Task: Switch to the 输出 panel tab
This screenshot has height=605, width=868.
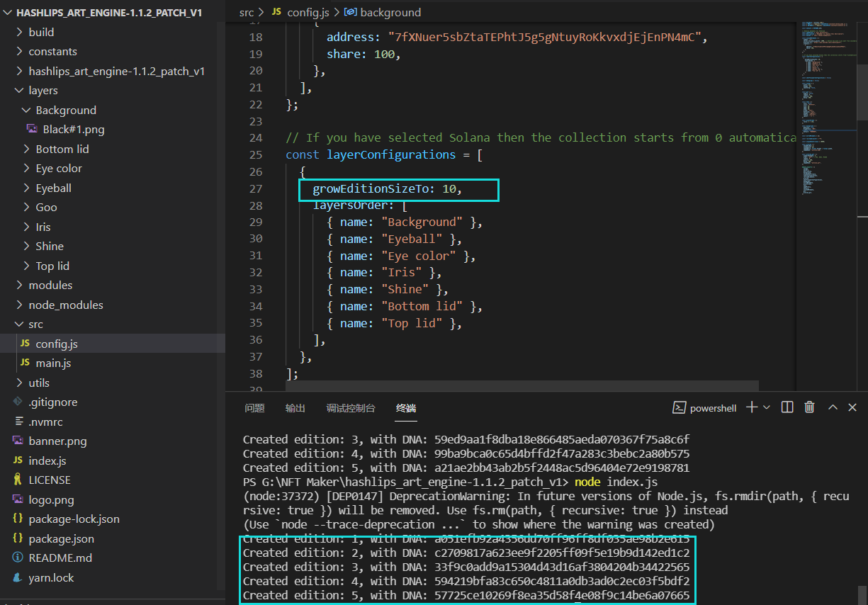Action: (x=295, y=408)
